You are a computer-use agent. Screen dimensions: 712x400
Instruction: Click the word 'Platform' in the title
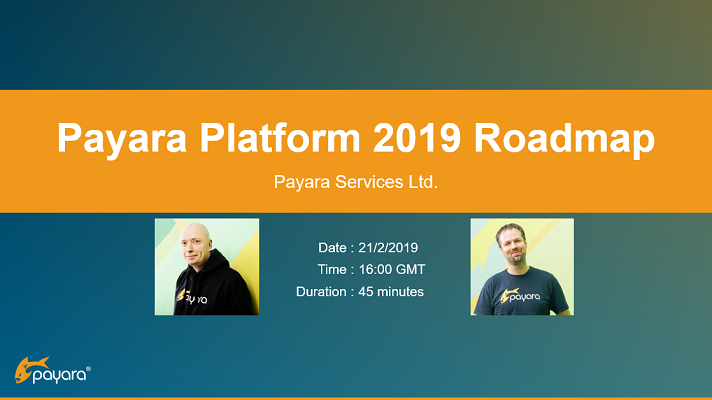click(x=280, y=137)
